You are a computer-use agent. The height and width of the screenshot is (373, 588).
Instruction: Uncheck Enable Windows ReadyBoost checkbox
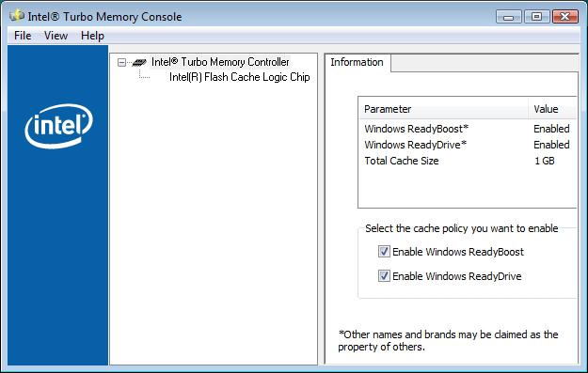(x=384, y=252)
